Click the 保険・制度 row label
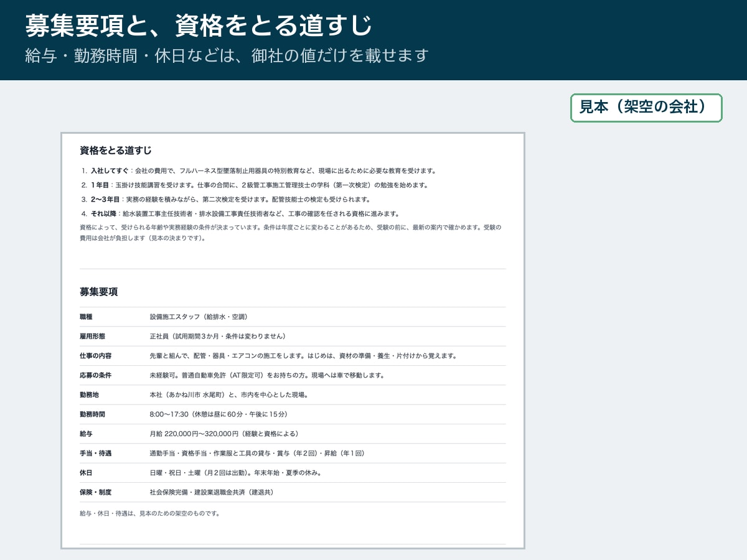 [x=95, y=492]
